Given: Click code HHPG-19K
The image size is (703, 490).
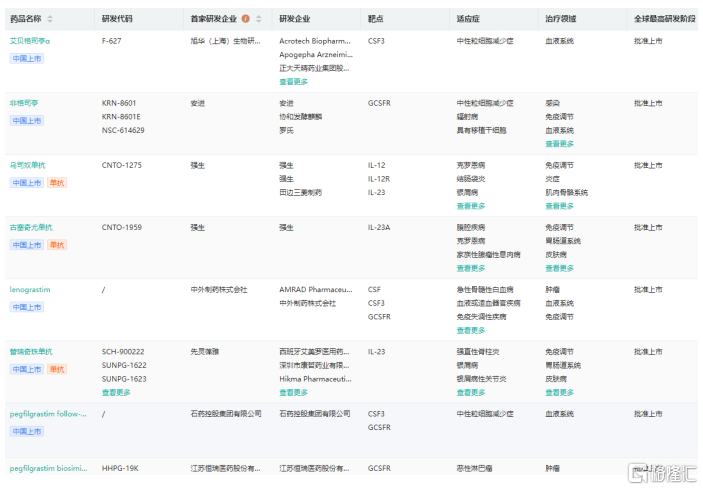Looking at the screenshot, I should (x=120, y=468).
